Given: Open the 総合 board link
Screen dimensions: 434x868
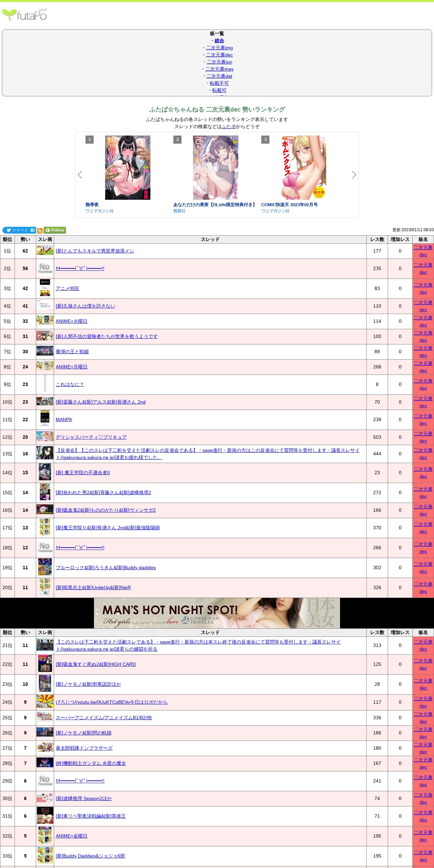Looking at the screenshot, I should [x=219, y=41].
